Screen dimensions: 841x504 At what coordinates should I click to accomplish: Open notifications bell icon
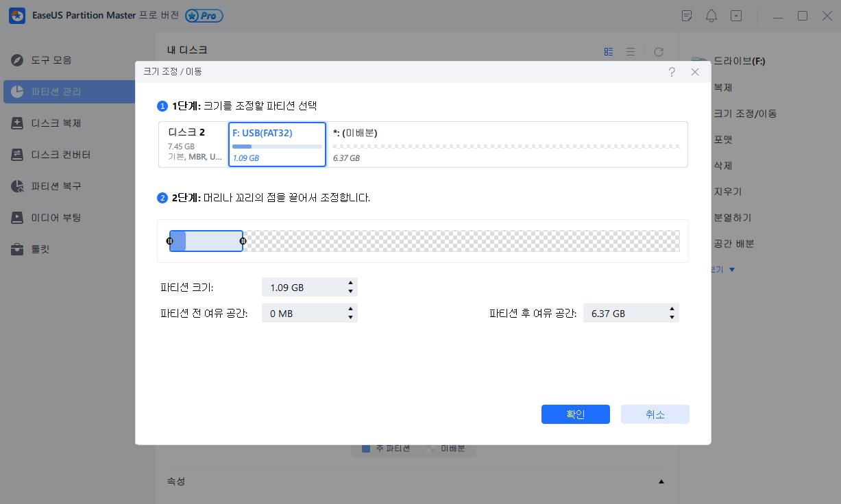711,16
